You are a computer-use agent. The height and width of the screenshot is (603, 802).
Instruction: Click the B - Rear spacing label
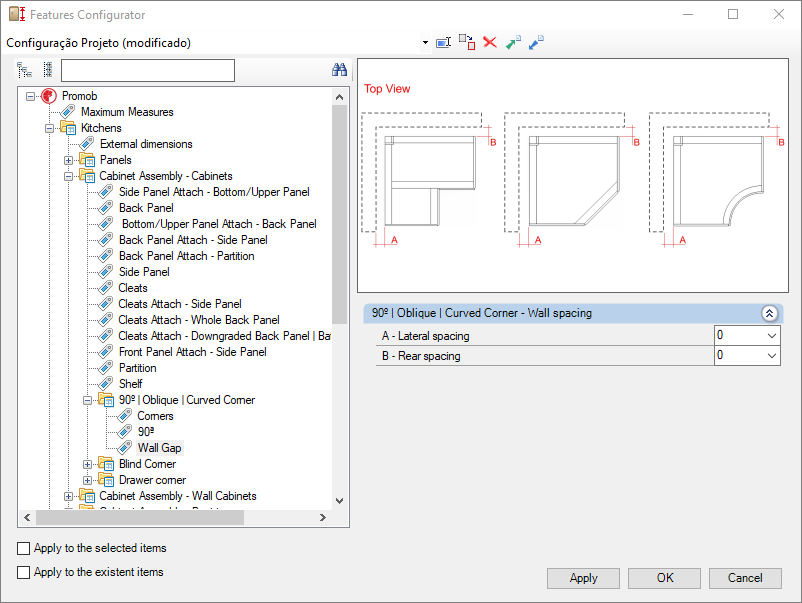(420, 356)
